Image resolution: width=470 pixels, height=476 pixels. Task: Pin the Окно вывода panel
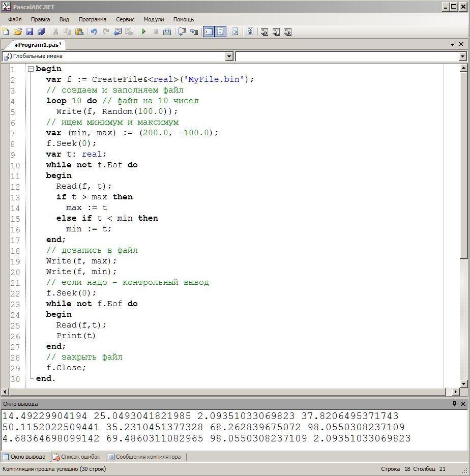[454, 403]
